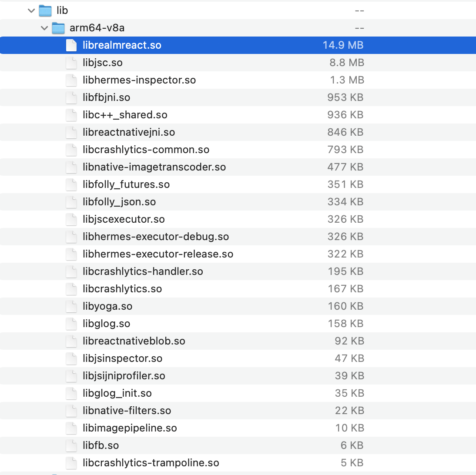Select the libcrashlytics-common.so file name
Image resolution: width=476 pixels, height=475 pixels.
(x=146, y=150)
